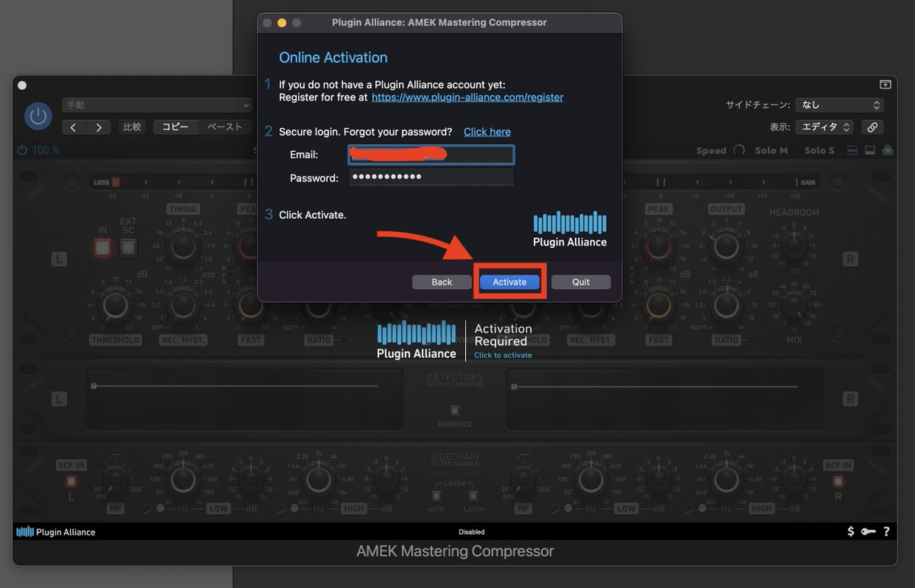The width and height of the screenshot is (915, 588).
Task: Go to next preset with right arrow
Action: click(98, 127)
